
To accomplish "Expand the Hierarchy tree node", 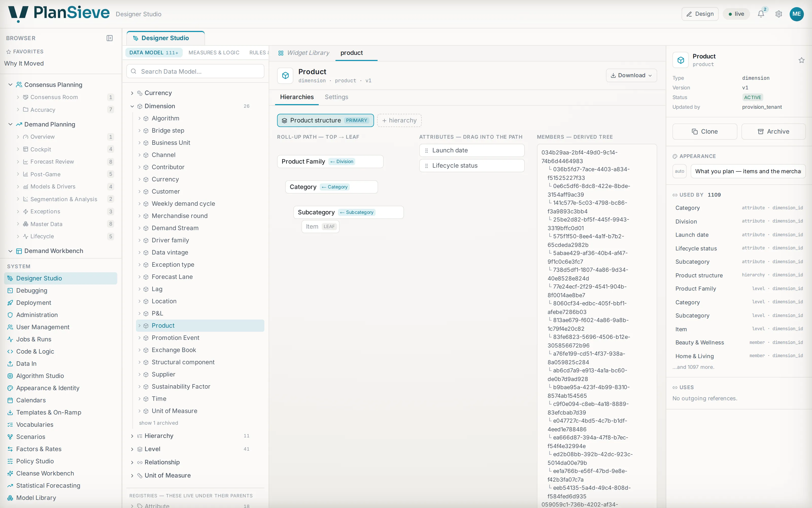I will (132, 436).
